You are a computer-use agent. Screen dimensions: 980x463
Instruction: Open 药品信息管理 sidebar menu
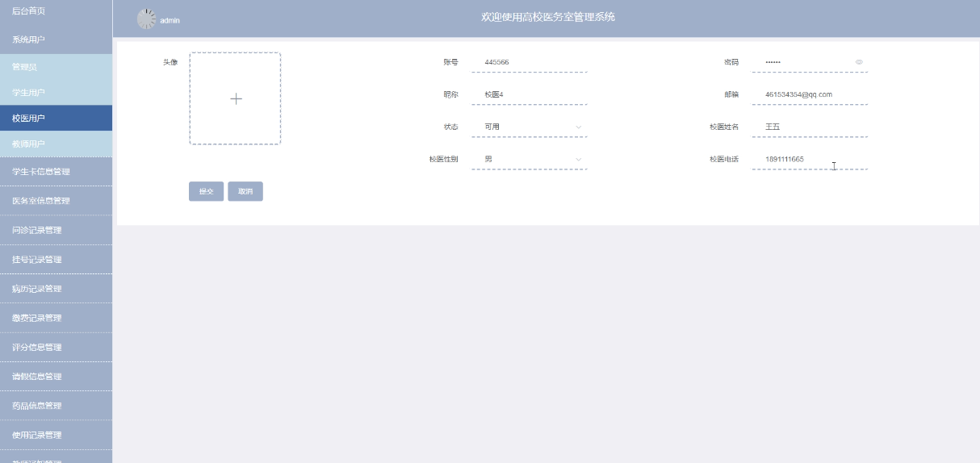[57, 406]
